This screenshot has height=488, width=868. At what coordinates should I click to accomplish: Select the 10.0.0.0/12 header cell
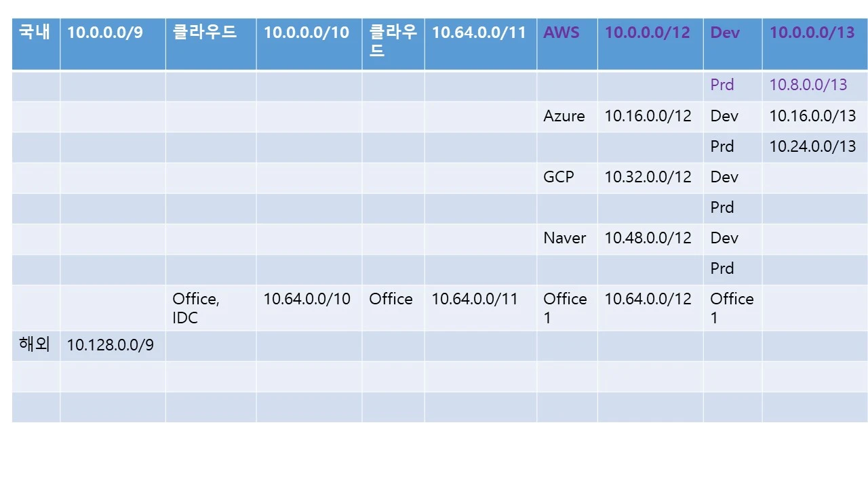(x=650, y=44)
